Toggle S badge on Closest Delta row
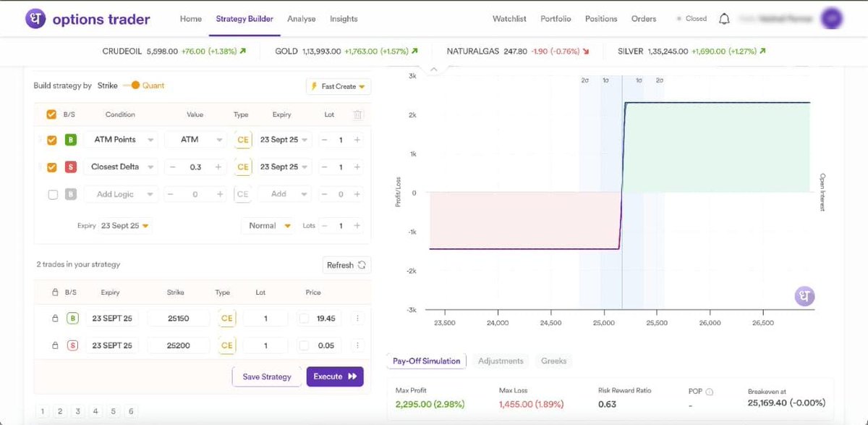 (x=70, y=167)
